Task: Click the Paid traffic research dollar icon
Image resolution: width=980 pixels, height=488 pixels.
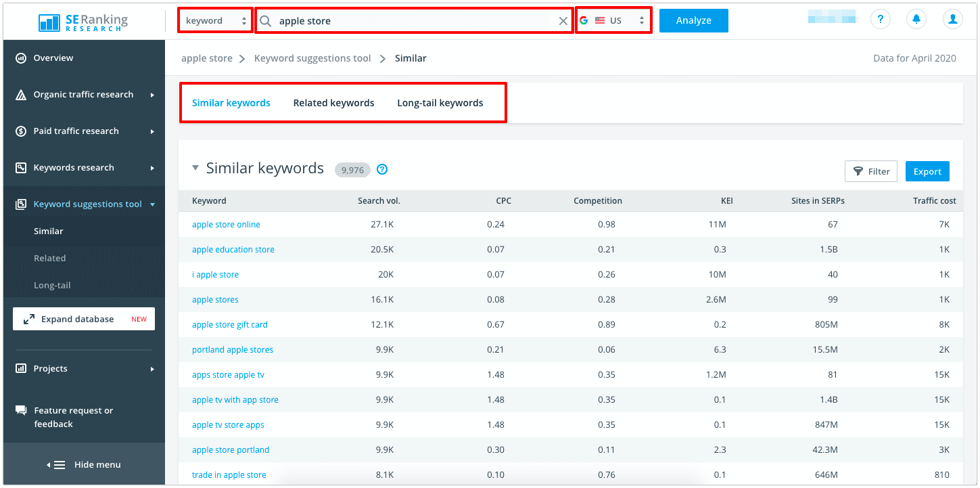Action: click(x=21, y=131)
